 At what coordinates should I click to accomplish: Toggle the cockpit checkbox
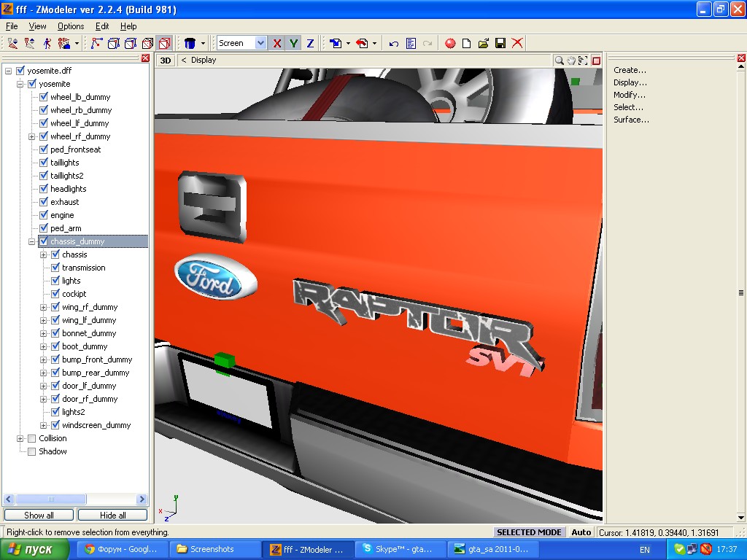tap(55, 294)
